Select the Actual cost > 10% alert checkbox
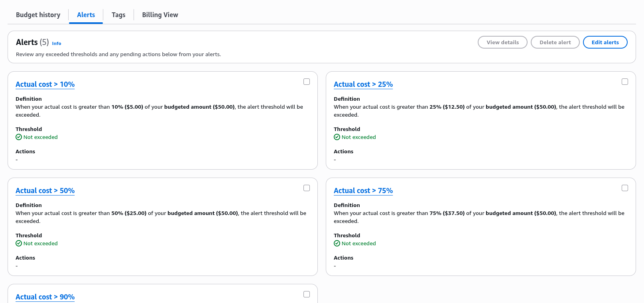The image size is (644, 303). (307, 82)
